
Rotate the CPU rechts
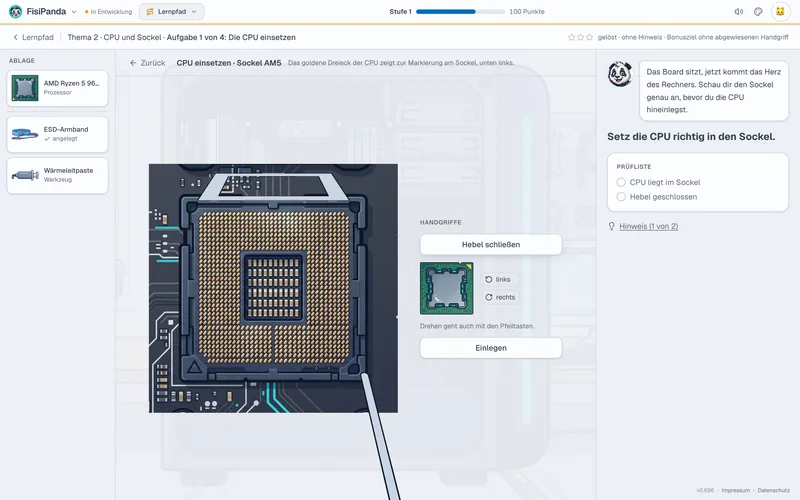pyautogui.click(x=500, y=297)
